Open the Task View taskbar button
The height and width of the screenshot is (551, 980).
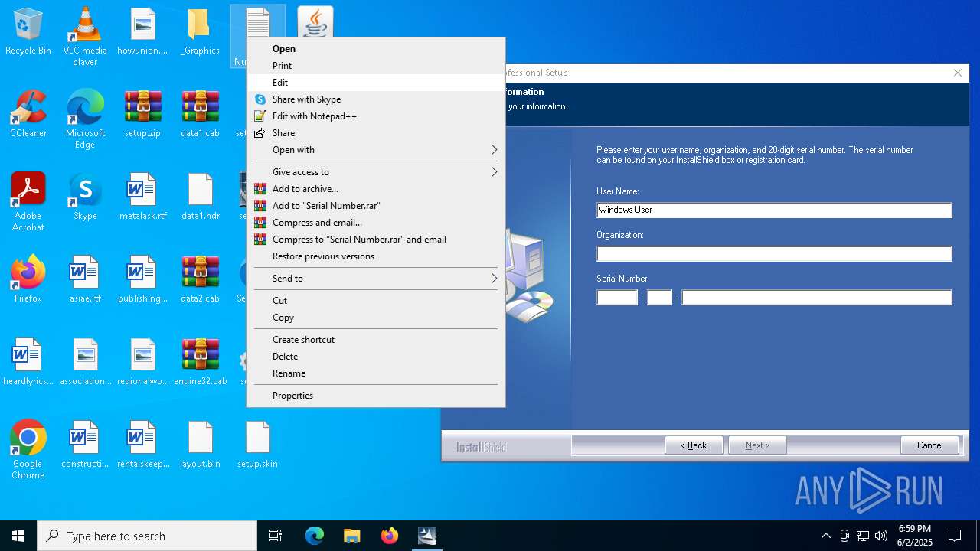pos(276,536)
